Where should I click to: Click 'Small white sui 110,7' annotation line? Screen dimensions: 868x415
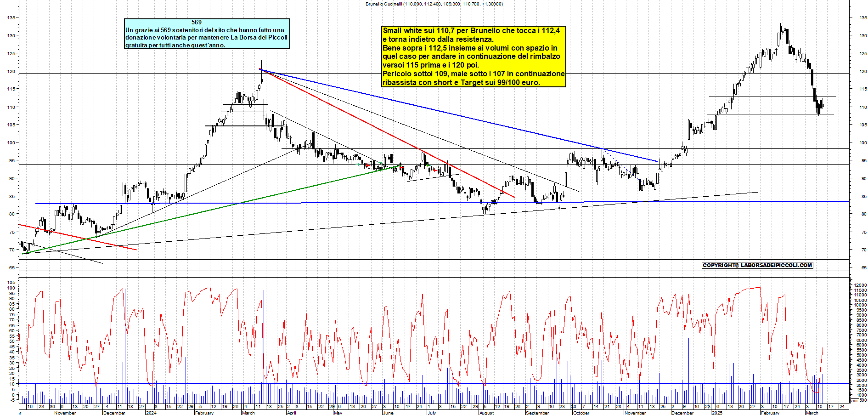[x=471, y=31]
